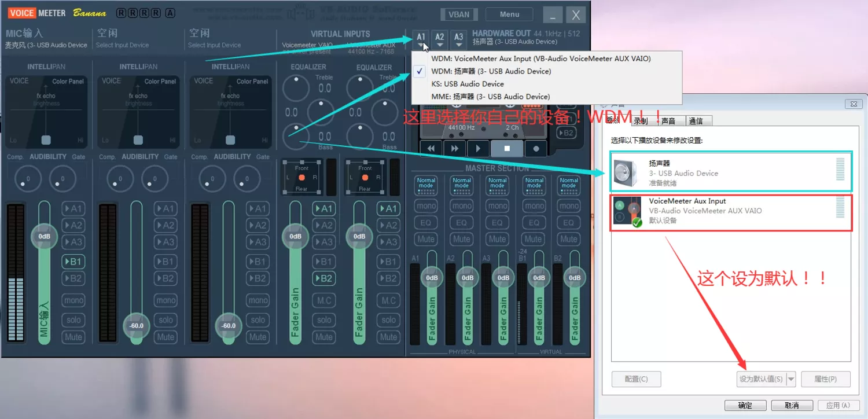This screenshot has width=868, height=419.
Task: Select KS: USB Audio Device from list
Action: point(468,84)
